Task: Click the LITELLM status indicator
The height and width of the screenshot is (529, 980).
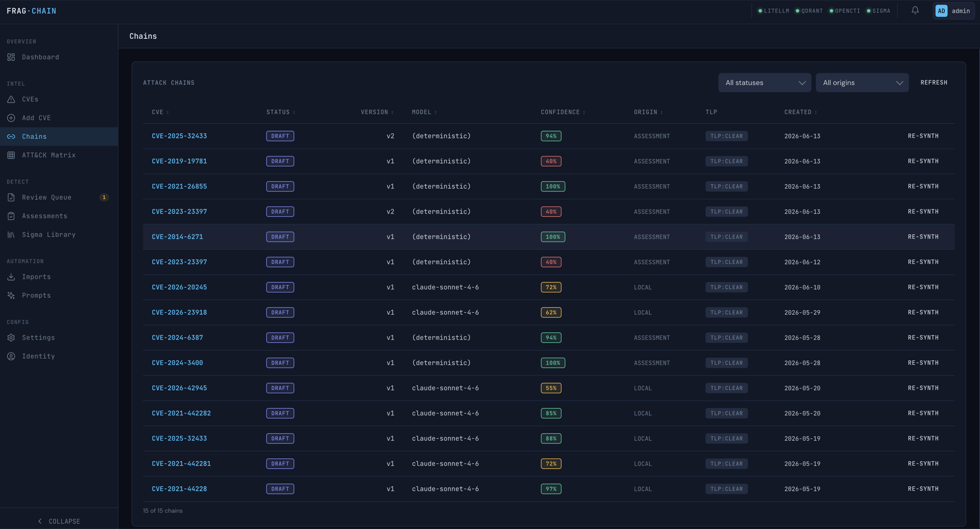Action: click(774, 11)
